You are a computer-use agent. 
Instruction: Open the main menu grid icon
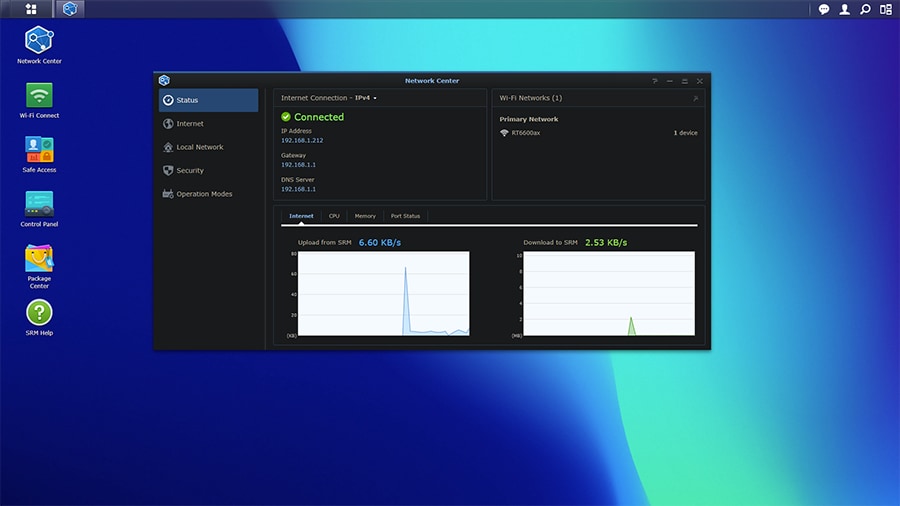pos(31,9)
